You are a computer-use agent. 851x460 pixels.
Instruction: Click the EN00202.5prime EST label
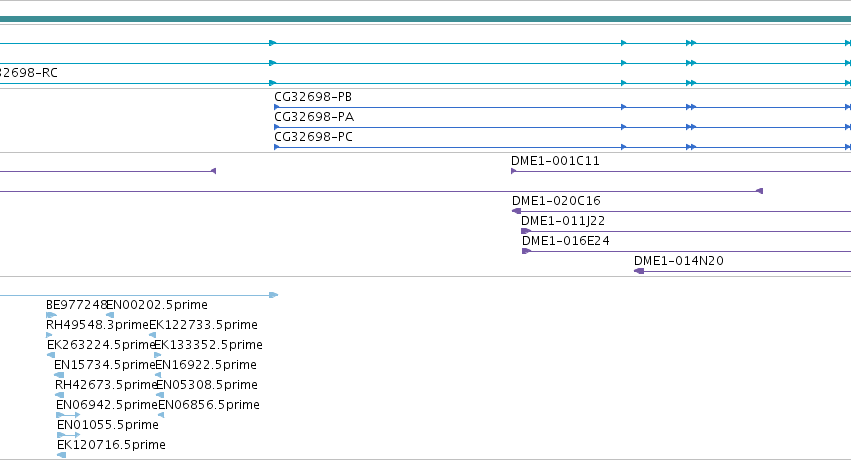click(157, 305)
